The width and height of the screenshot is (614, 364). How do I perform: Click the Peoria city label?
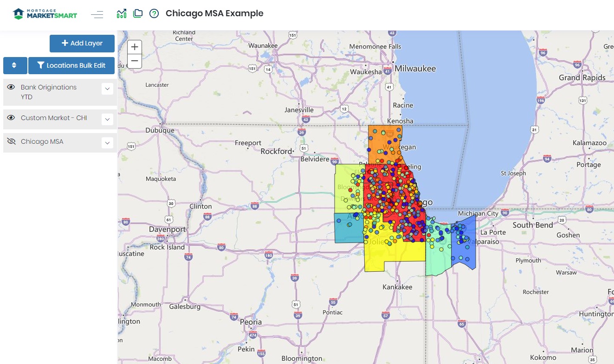coord(251,322)
